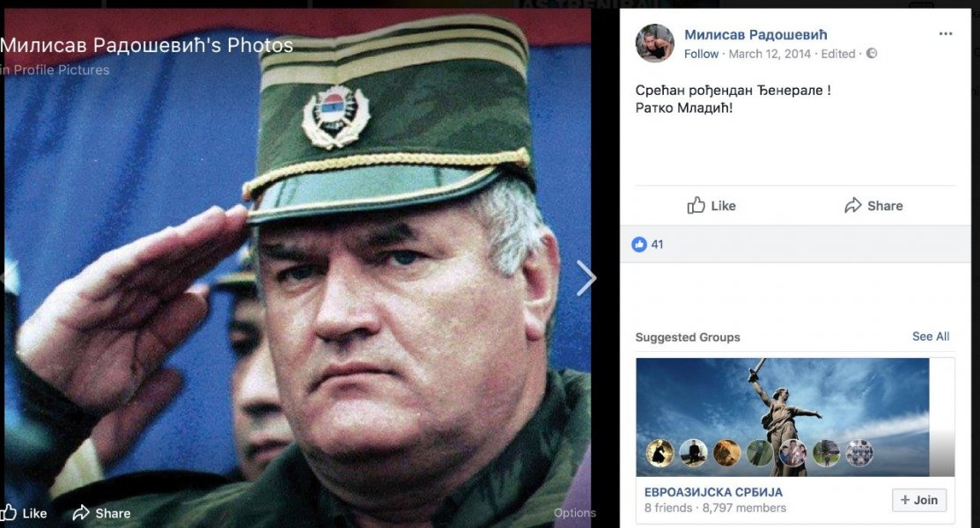Click the Share arrow icon in post panel
This screenshot has height=528, width=980.
coord(853,206)
